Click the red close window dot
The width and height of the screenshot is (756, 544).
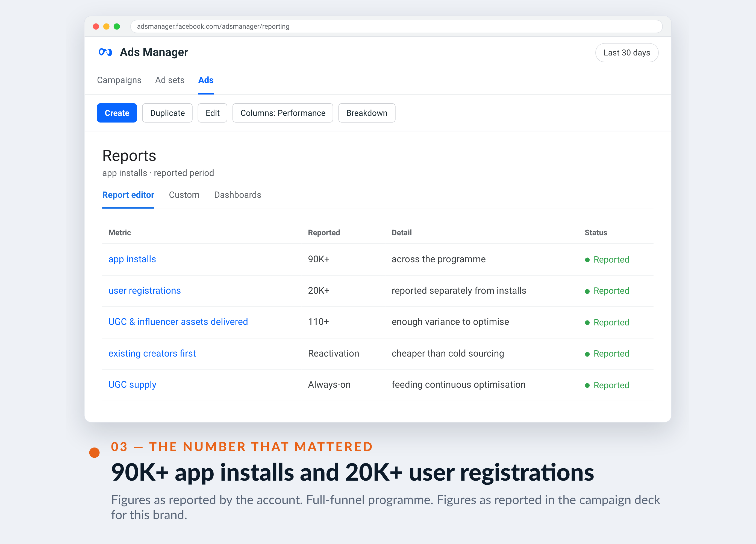96,26
